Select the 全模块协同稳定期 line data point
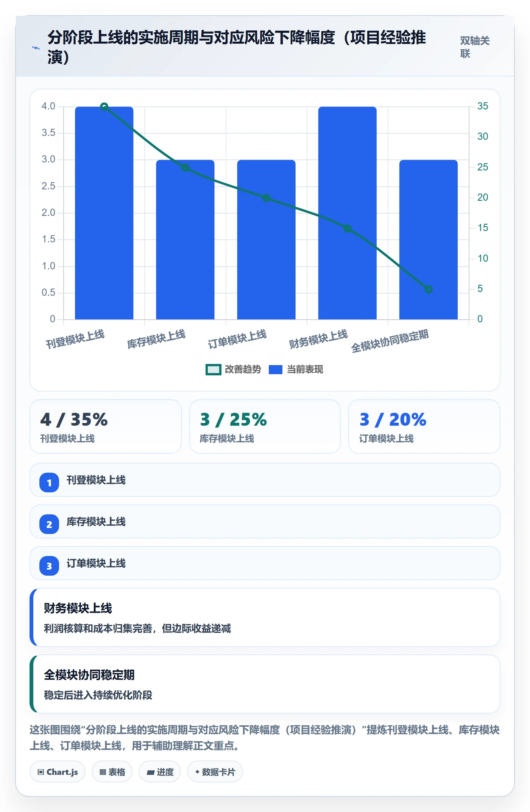530x812 pixels. (x=429, y=289)
